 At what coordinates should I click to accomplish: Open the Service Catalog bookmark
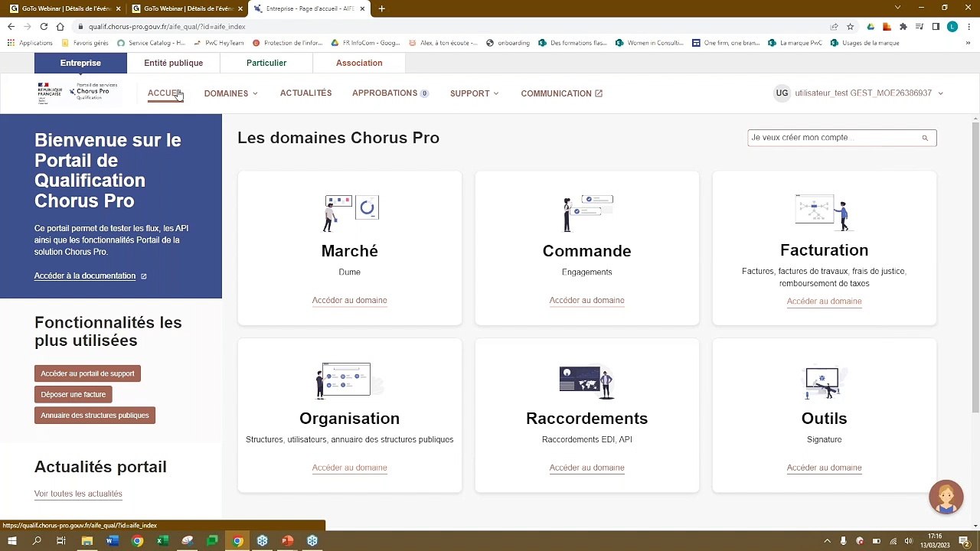(x=151, y=43)
